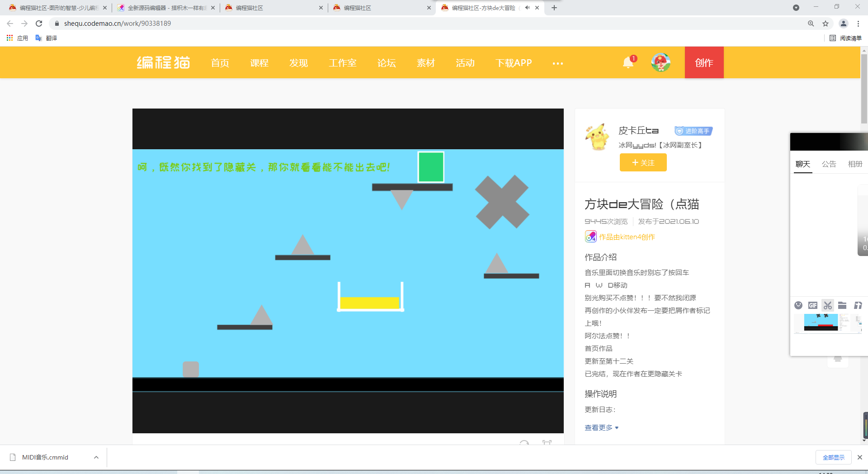The width and height of the screenshot is (868, 474).
Task: Open the Chrome three-dot menu
Action: click(x=858, y=24)
